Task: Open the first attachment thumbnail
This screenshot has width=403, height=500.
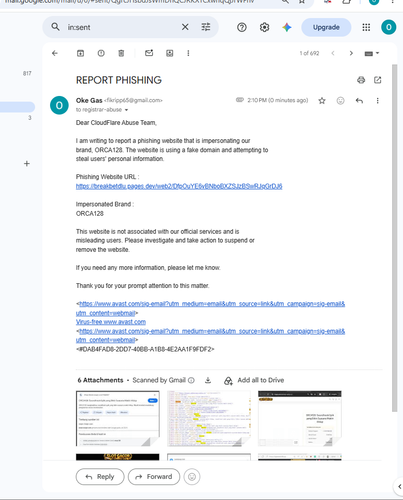Action: click(118, 418)
